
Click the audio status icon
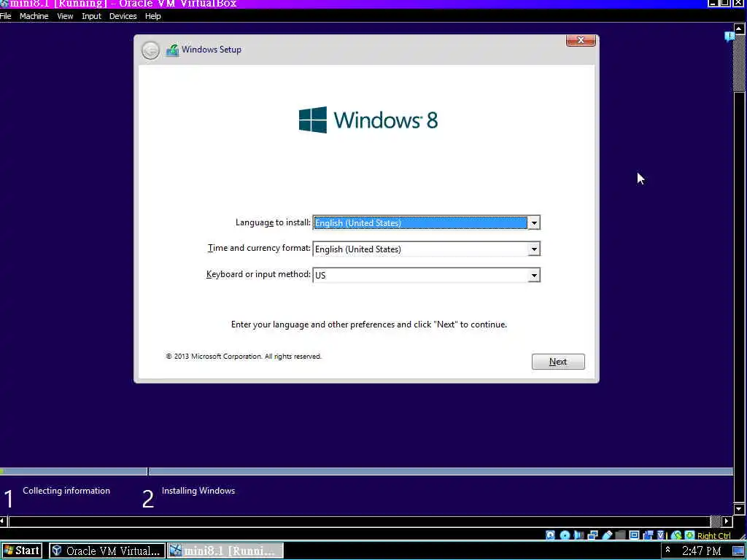pos(578,535)
